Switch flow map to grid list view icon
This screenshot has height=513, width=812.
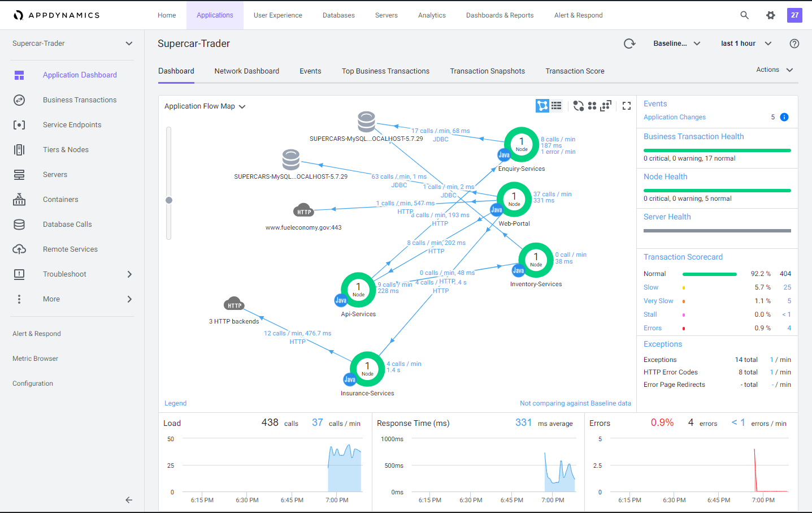tap(557, 106)
